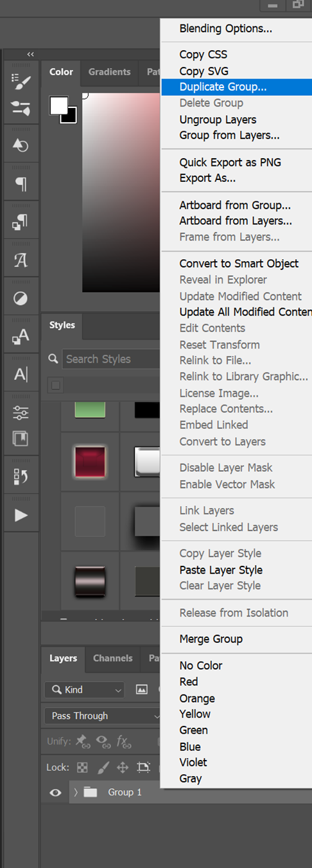Image resolution: width=312 pixels, height=868 pixels.
Task: Set layer color label to Violet
Action: point(193,762)
